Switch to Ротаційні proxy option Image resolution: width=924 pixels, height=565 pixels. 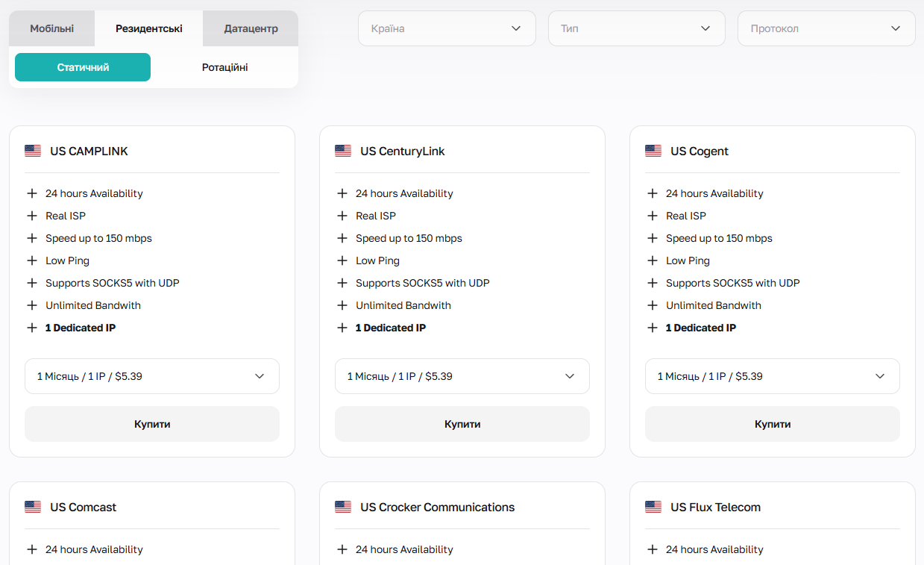pyautogui.click(x=224, y=67)
